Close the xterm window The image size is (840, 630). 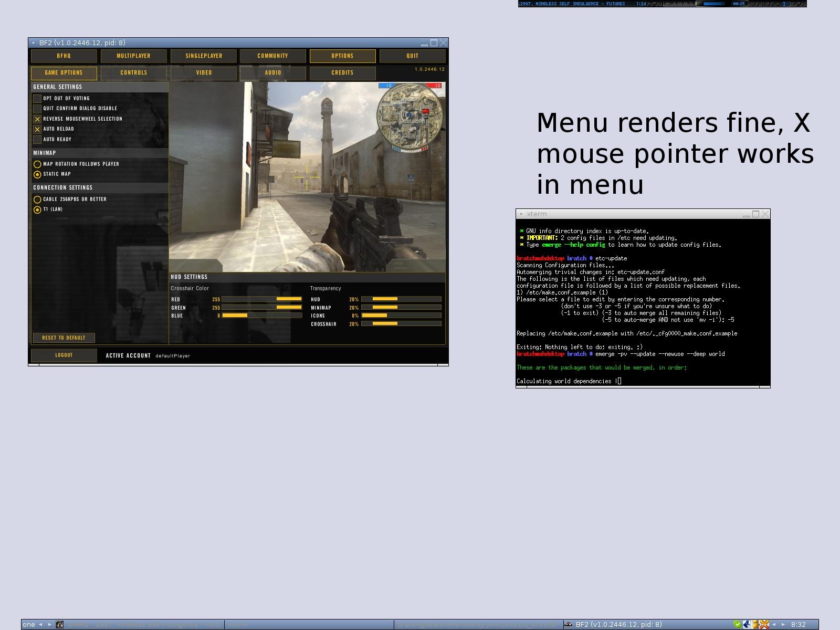[765, 214]
